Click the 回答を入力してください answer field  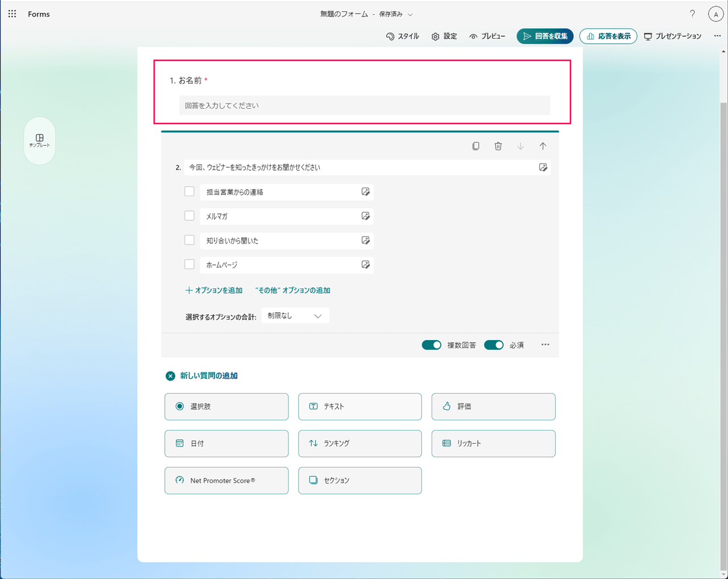365,105
